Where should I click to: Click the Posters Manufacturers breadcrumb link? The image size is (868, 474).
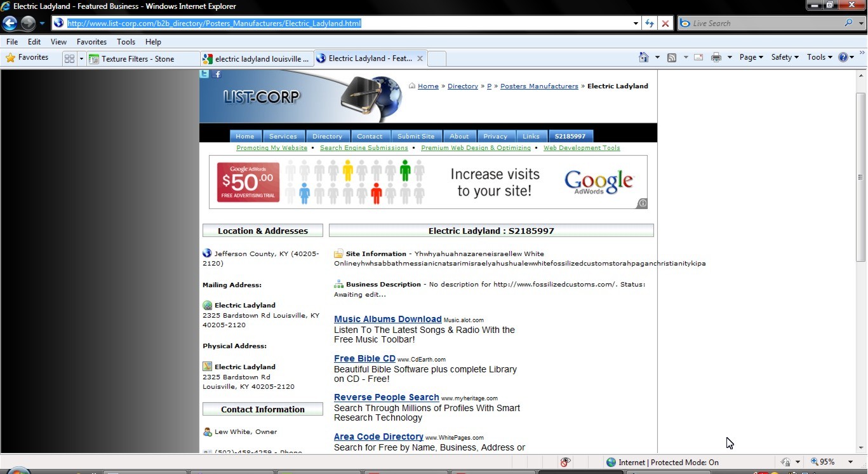[x=539, y=86]
